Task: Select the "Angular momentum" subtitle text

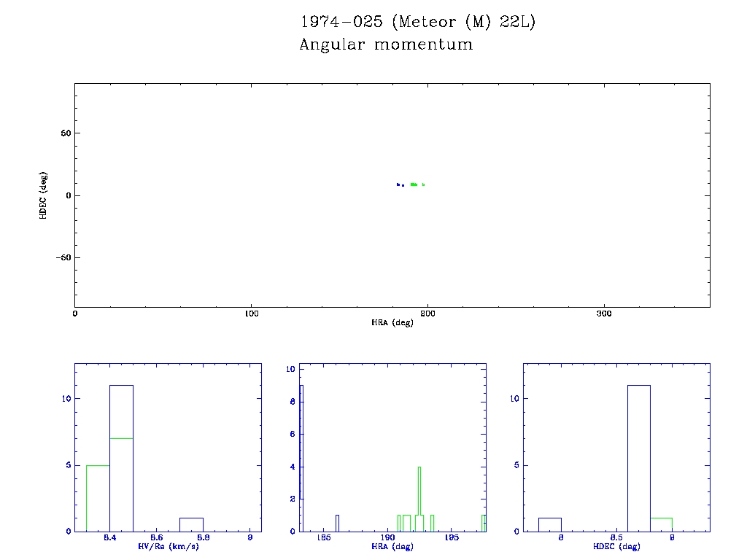Action: pyautogui.click(x=386, y=45)
